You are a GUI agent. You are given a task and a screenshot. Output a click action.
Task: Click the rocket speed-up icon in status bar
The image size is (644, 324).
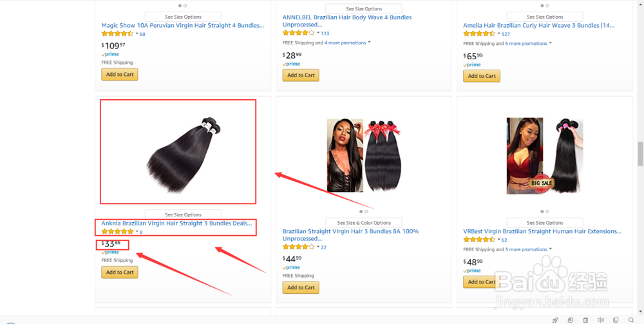555,320
